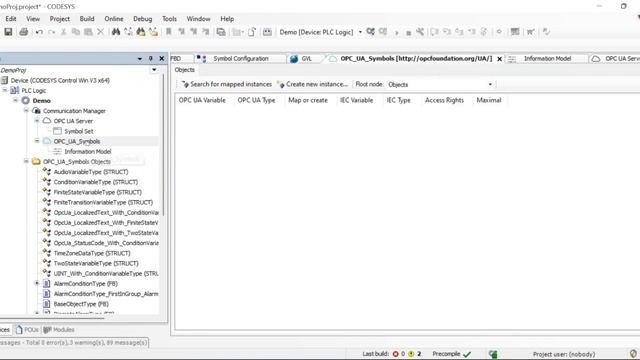The height and width of the screenshot is (360, 640).
Task: Click the Precompile green checkmark status icon
Action: 467,354
